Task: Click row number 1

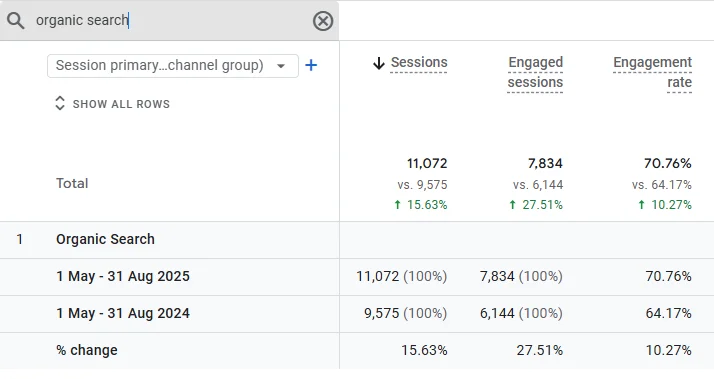Action: (20, 239)
